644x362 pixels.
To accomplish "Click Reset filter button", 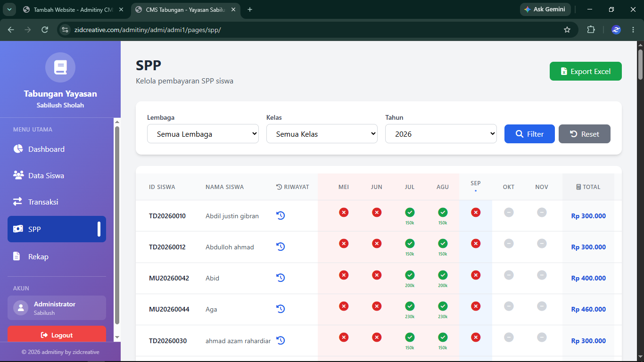I will tap(585, 134).
